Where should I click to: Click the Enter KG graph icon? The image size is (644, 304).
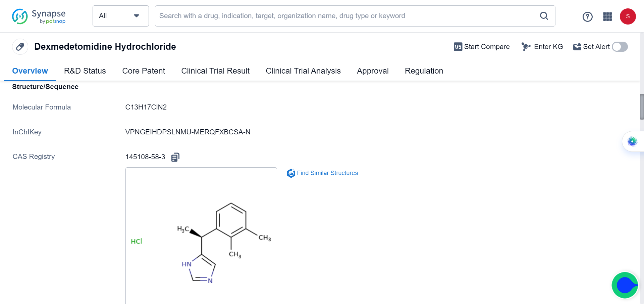pos(526,47)
